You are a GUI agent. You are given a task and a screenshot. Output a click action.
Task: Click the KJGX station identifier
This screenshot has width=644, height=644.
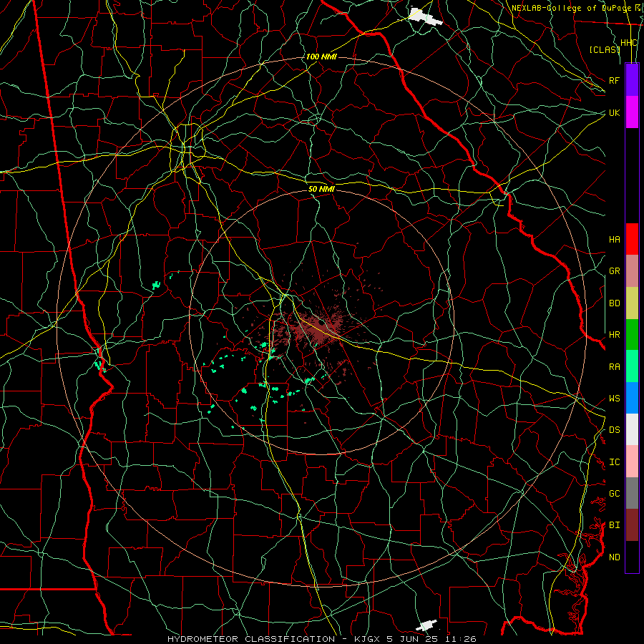click(x=368, y=639)
